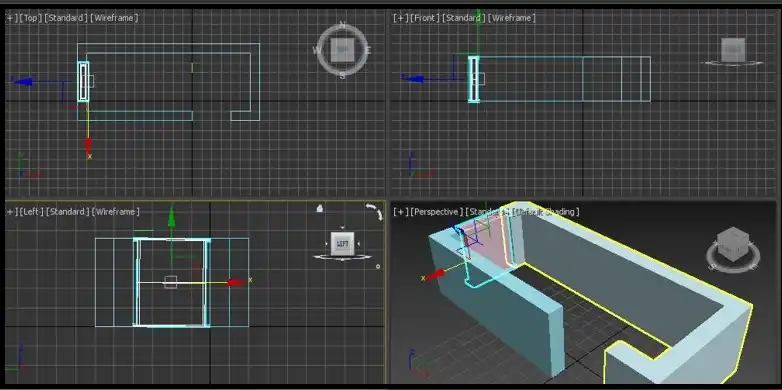782x390 pixels.
Task: Select the highlighted door object in the Top viewport
Action: pyautogui.click(x=83, y=82)
